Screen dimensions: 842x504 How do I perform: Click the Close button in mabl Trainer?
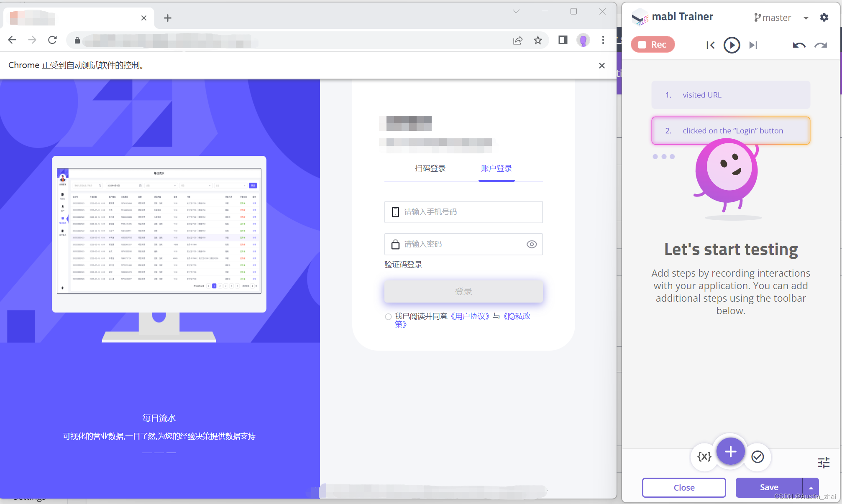pos(684,486)
